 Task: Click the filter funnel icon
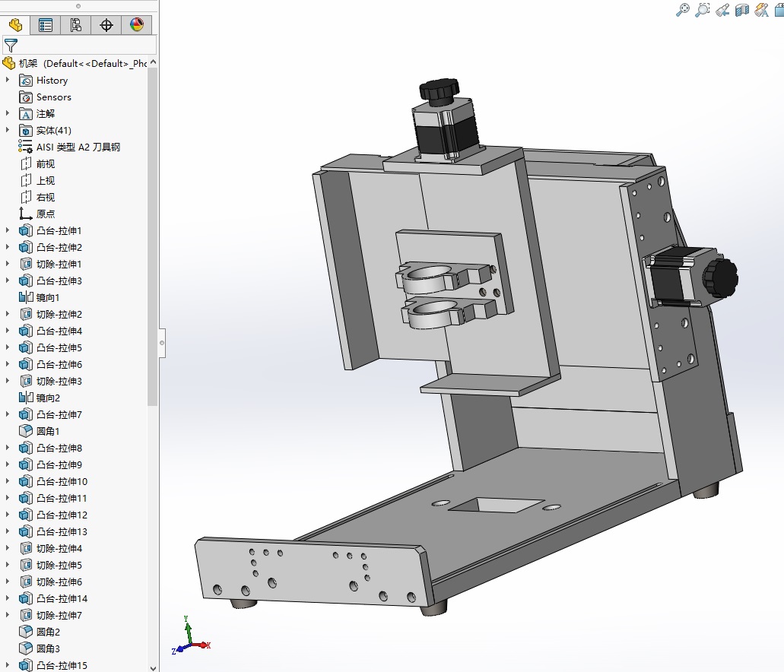coord(11,46)
